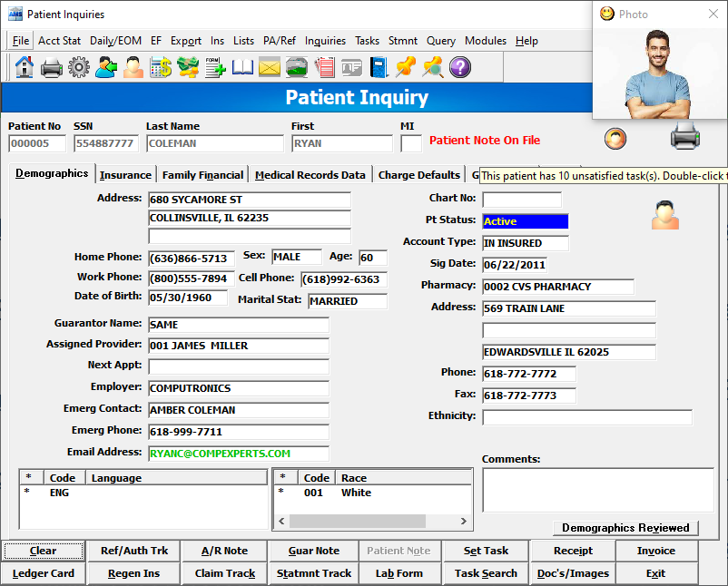The height and width of the screenshot is (586, 728).
Task: Click the person icon next to Pt Status
Action: pos(664,215)
